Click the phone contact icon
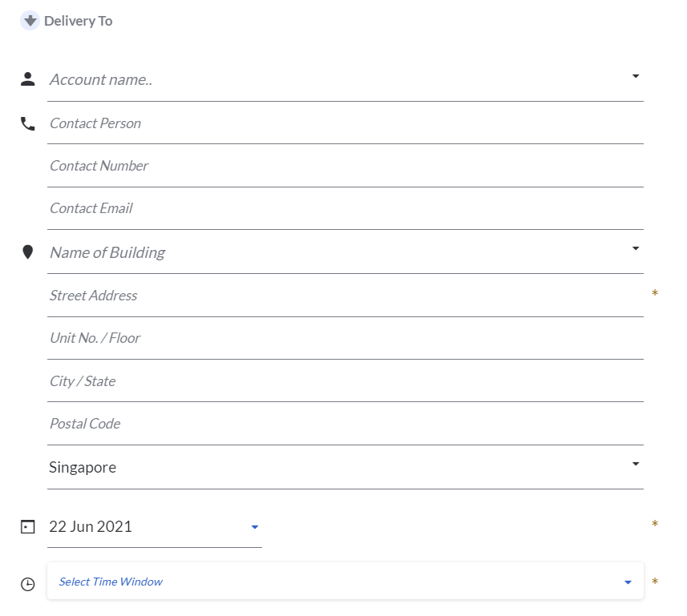This screenshot has height=616, width=687. (x=28, y=123)
